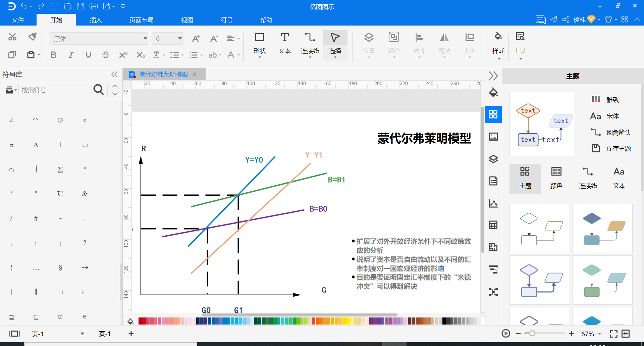Image resolution: width=644 pixels, height=346 pixels.
Task: Open the layers panel in sidebar
Action: [x=493, y=159]
